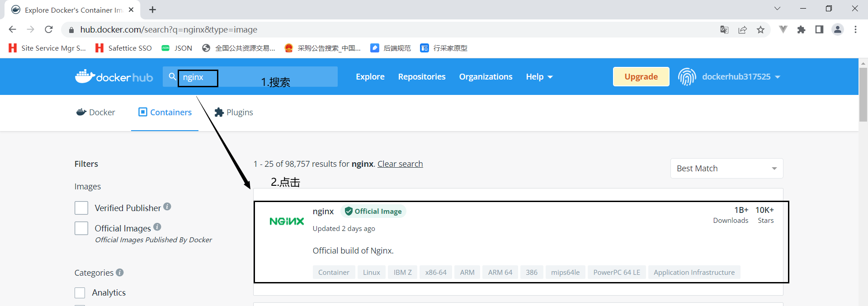Click the x86-64 tag
This screenshot has height=306, width=868.
point(436,272)
